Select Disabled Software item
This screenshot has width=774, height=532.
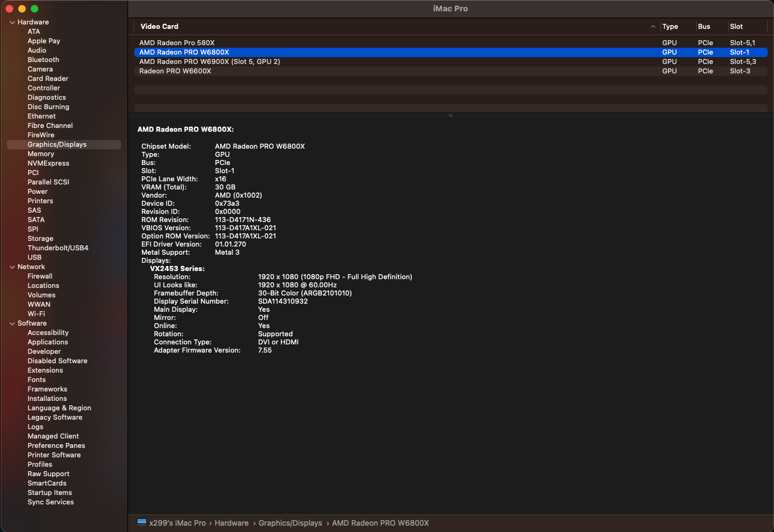click(x=58, y=361)
